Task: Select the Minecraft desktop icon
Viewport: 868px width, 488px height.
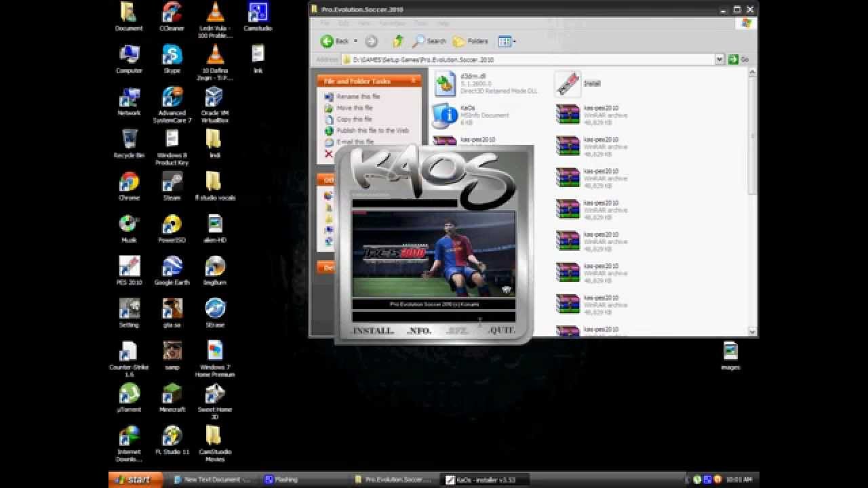Action: (x=172, y=399)
